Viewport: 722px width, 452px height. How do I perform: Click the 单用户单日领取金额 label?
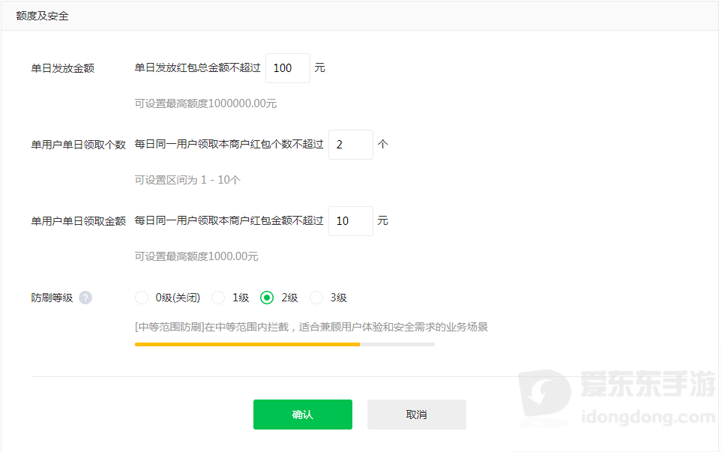[x=78, y=221]
